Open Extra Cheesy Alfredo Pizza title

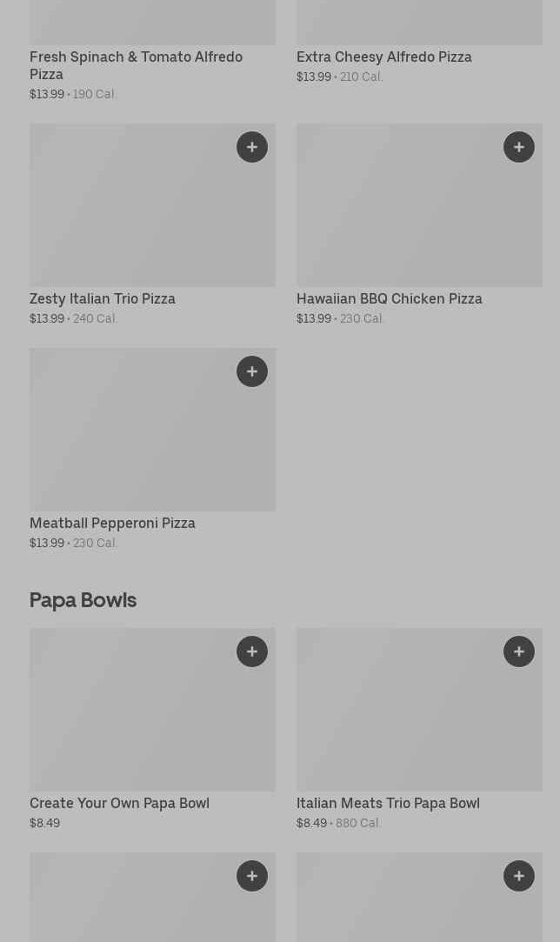pos(383,57)
